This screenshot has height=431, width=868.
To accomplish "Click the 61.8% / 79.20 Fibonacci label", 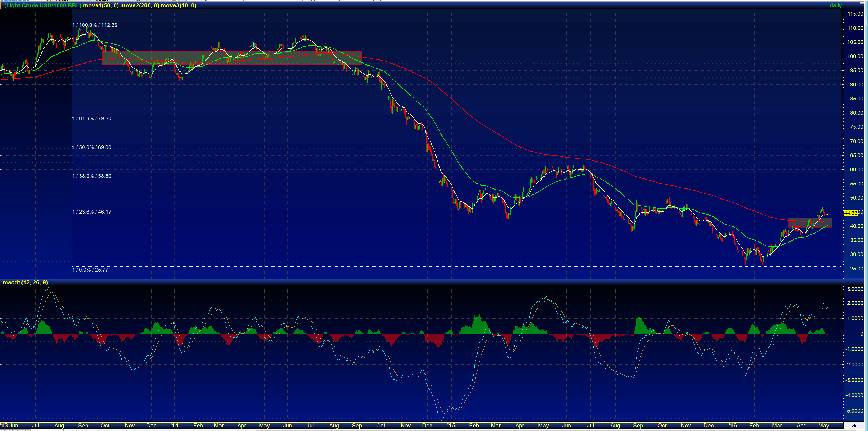I will [x=92, y=119].
